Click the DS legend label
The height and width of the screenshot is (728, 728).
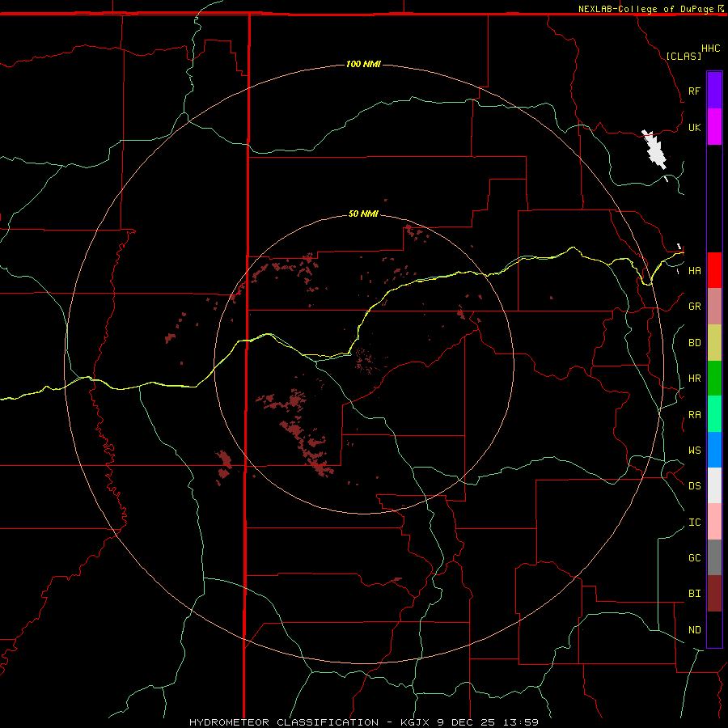pos(694,486)
